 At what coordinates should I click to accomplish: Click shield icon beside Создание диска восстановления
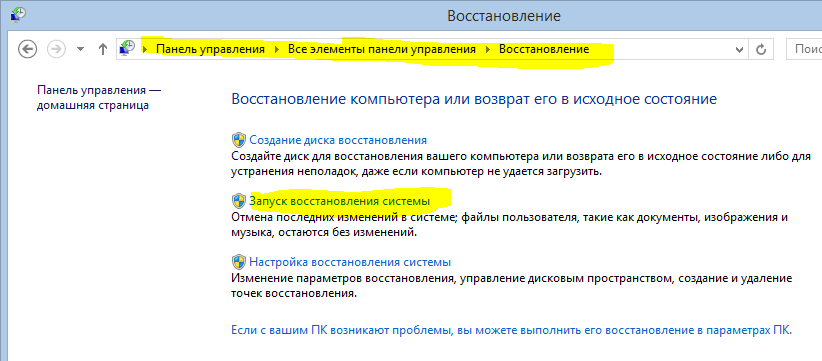[x=239, y=140]
